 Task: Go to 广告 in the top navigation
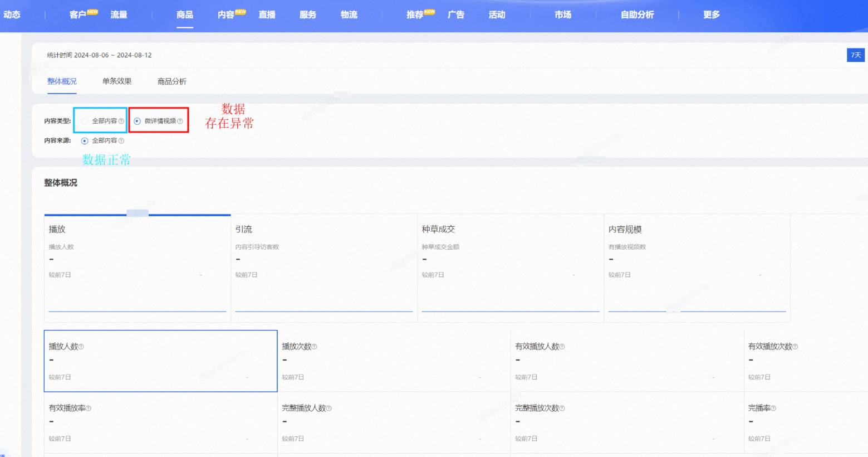pos(456,14)
